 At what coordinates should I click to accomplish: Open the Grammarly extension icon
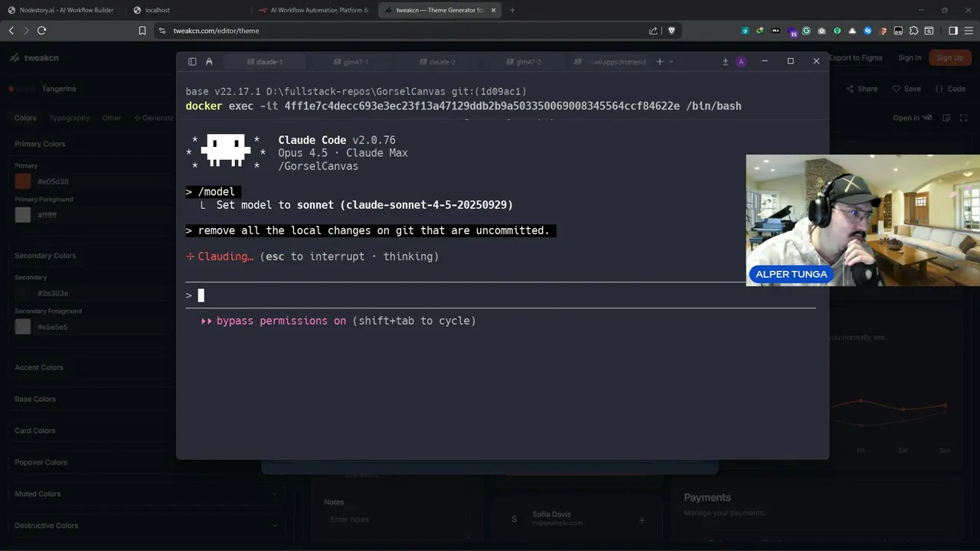(806, 31)
